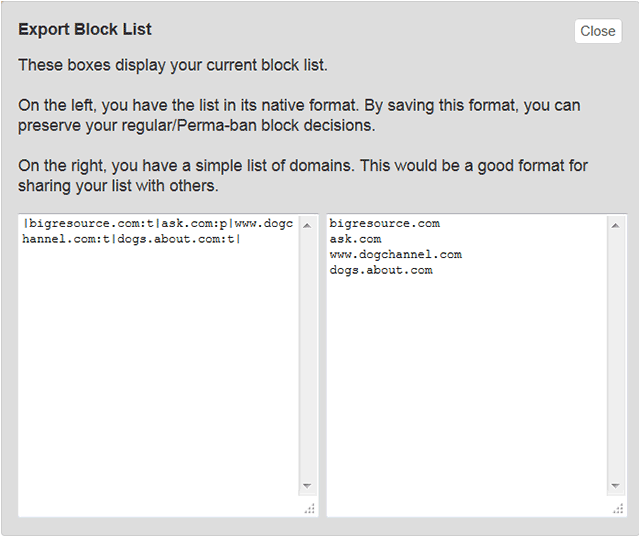Place cursor on bigresource.com in domain list
Screen dimensions: 640x537
[x=384, y=224]
